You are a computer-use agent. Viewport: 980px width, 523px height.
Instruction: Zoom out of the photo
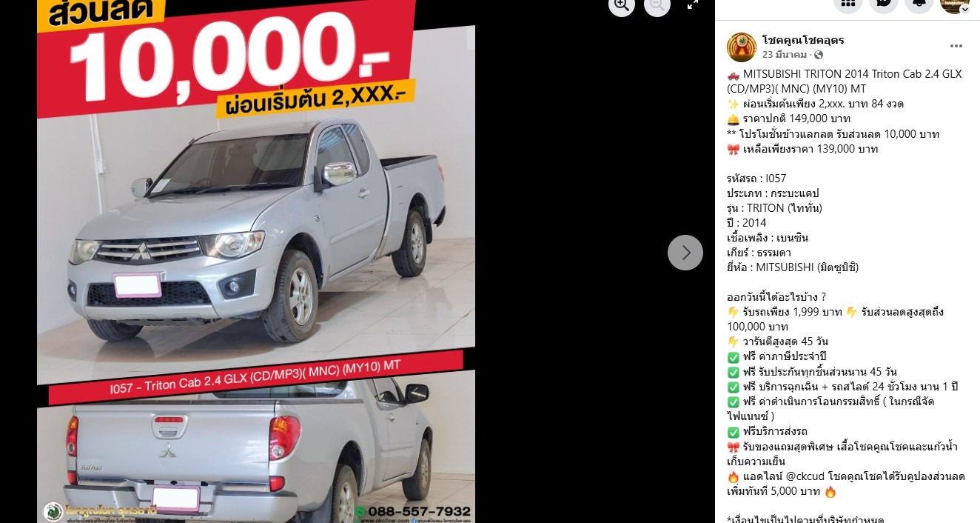657,5
